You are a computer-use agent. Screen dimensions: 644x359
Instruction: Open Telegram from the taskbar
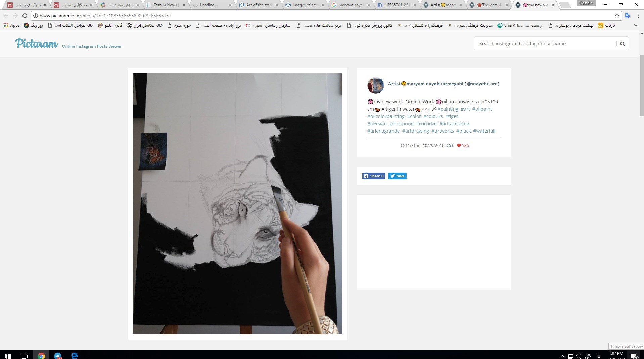pos(58,356)
